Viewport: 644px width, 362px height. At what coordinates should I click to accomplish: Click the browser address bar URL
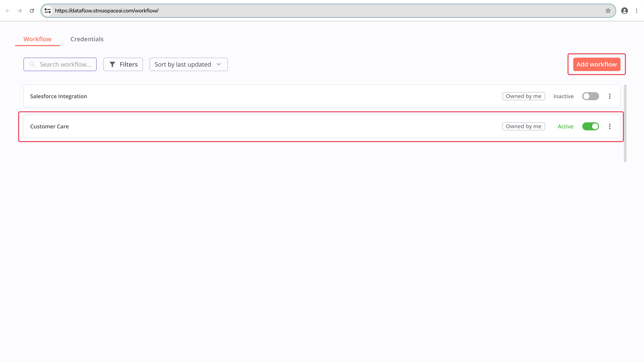click(107, 11)
